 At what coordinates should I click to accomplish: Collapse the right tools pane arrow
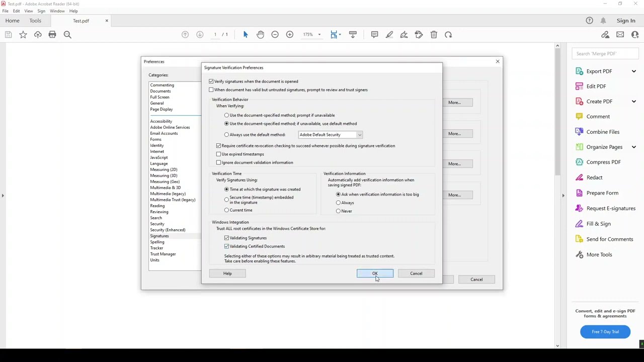point(563,195)
